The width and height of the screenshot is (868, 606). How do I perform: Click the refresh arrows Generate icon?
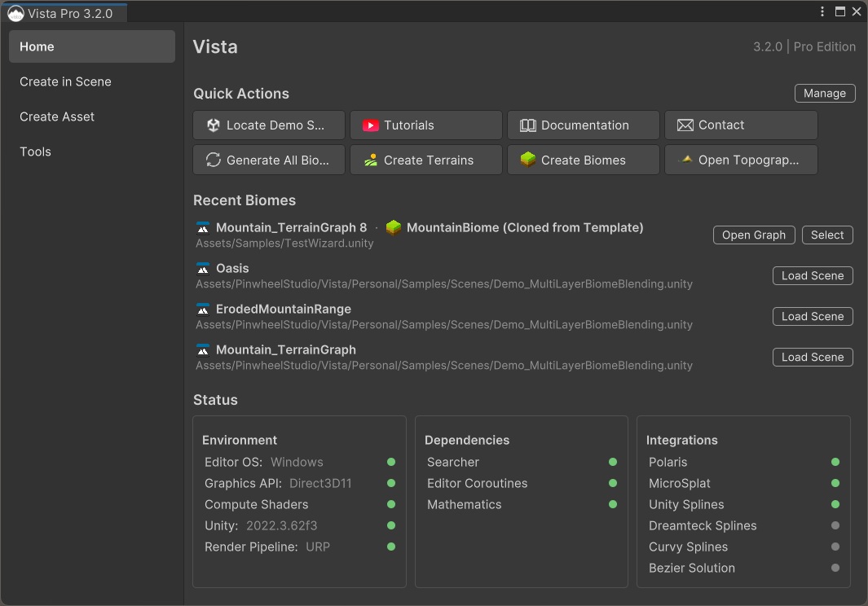[213, 160]
